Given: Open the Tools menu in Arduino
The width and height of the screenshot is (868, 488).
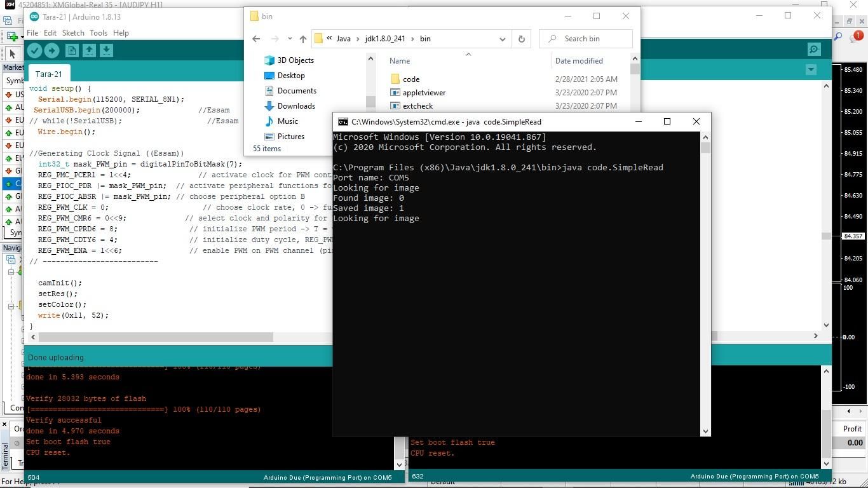Looking at the screenshot, I should (x=98, y=32).
